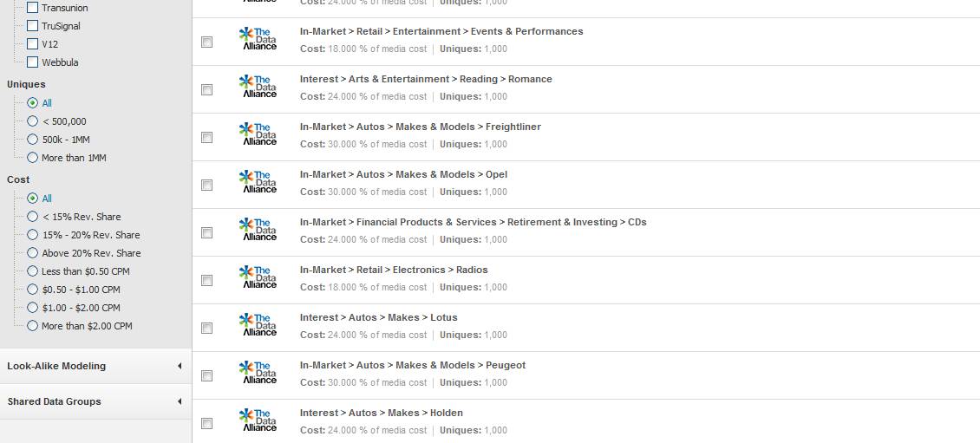Viewport: 980px width, 443px height.
Task: Click The Data Alliance logo beside CDs segment
Action: point(258,230)
